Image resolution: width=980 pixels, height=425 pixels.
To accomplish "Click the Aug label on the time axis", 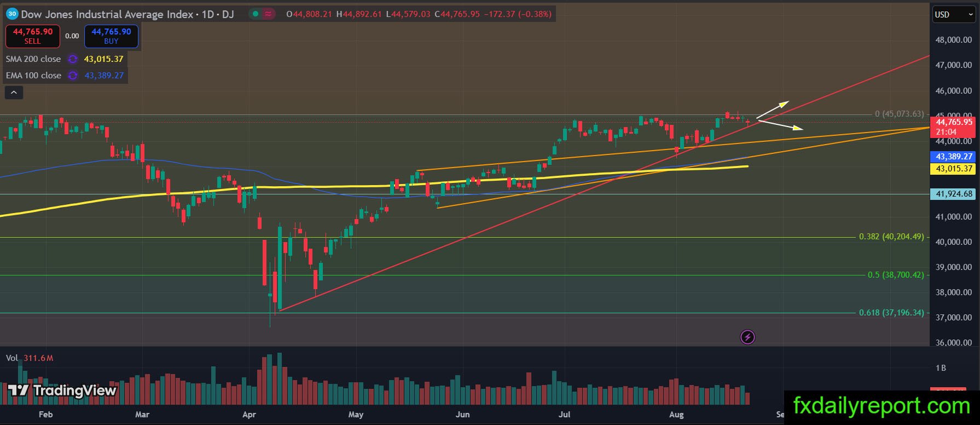I will 676,415.
